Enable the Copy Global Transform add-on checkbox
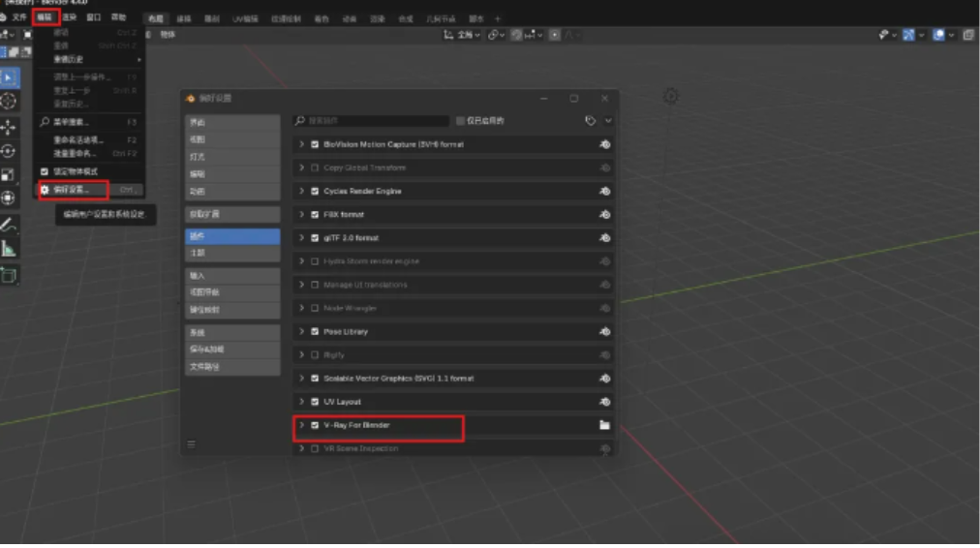Screen dimensions: 980x548 coord(315,167)
